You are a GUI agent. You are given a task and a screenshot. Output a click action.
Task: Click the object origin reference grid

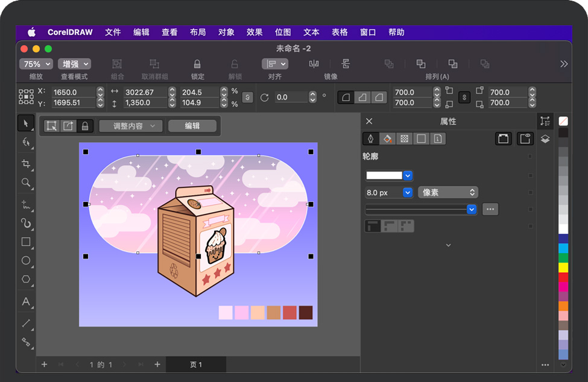click(x=27, y=97)
